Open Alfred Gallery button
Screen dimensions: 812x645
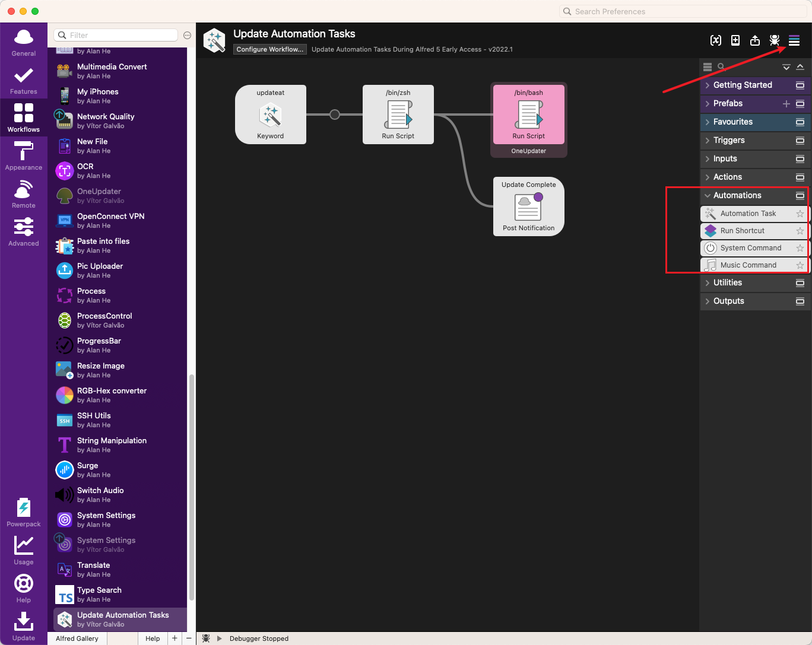[77, 638]
